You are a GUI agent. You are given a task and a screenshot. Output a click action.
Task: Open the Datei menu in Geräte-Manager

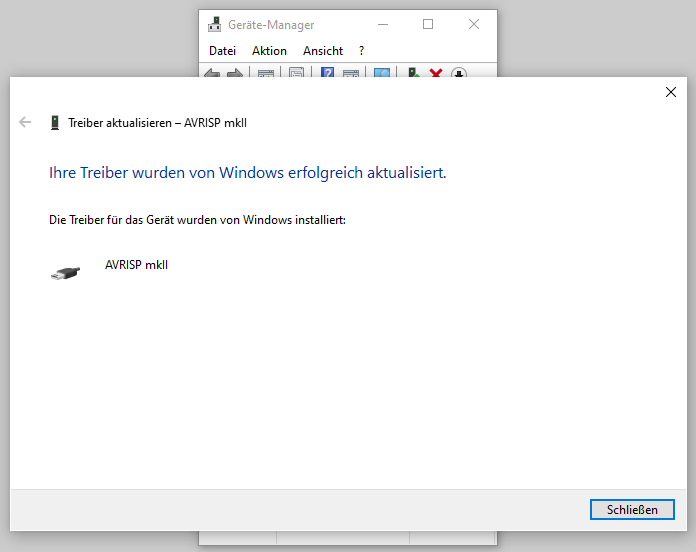pos(222,51)
